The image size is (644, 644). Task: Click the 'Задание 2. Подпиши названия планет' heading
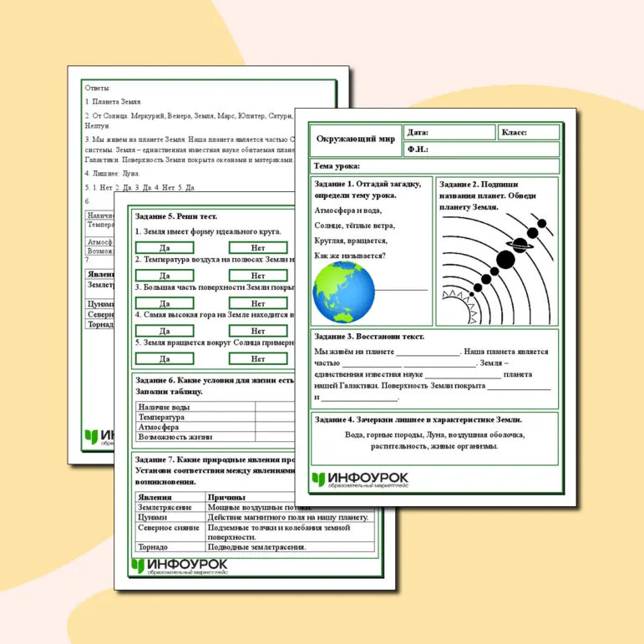[488, 195]
